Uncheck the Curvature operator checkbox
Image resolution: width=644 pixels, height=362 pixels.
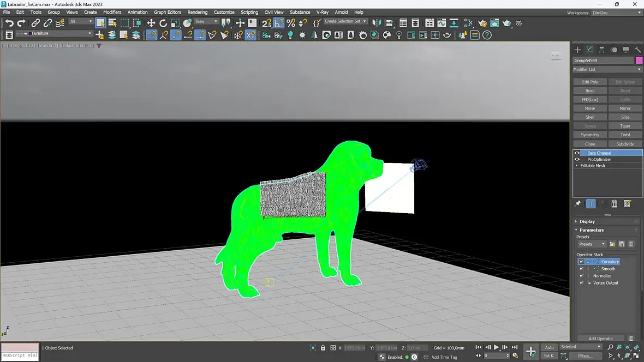pos(581,262)
